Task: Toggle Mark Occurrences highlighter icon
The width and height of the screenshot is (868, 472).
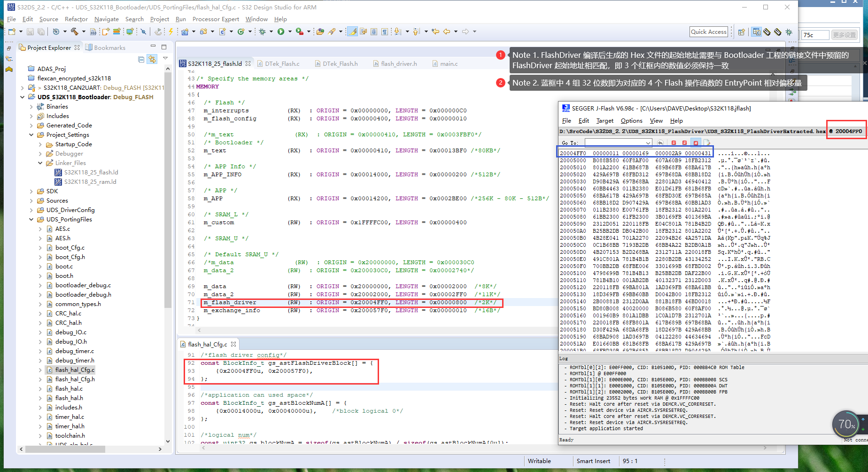Action: click(352, 31)
